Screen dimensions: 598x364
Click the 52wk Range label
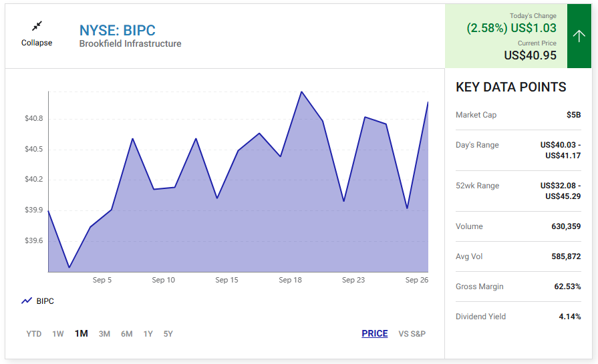coord(478,186)
